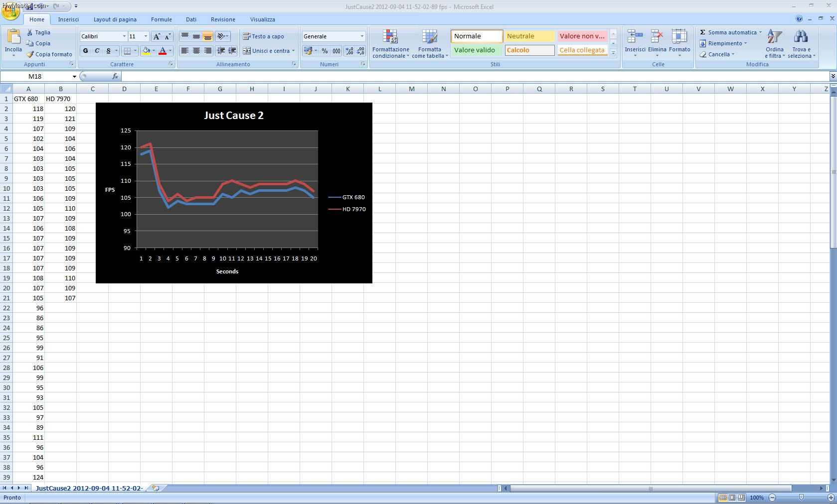Screen dimensions: 837x504
Task: Open Ordina e filtra
Action: 775,44
